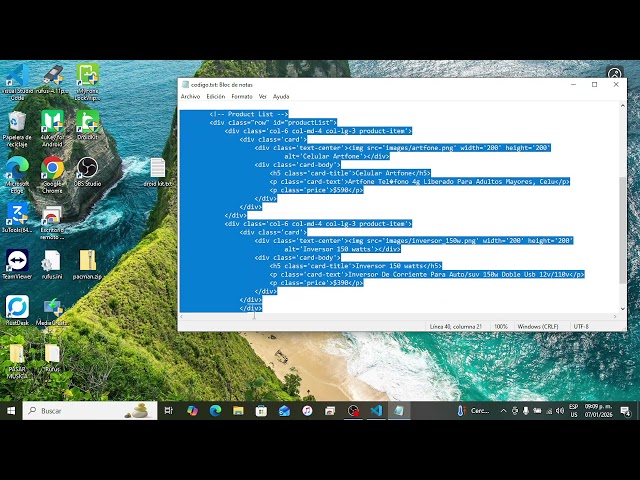The height and width of the screenshot is (480, 640).
Task: Open iTunes music app from the taskbar
Action: tap(307, 411)
